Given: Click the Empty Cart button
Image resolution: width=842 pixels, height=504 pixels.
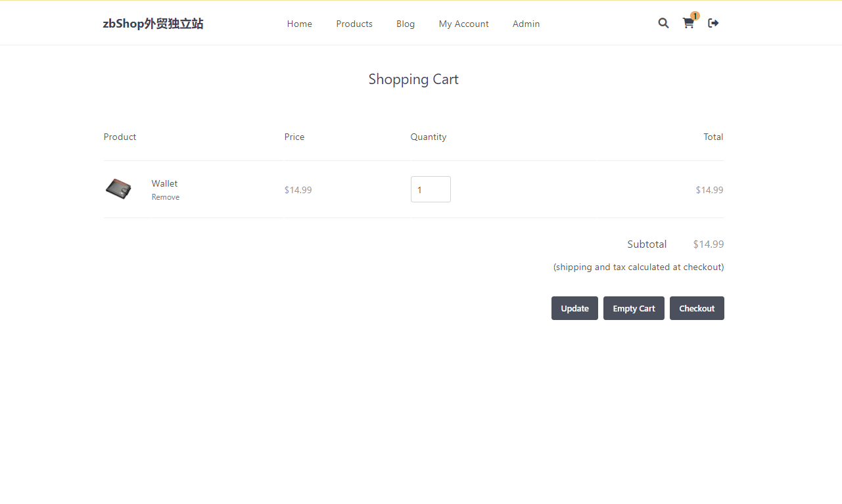Looking at the screenshot, I should click(x=634, y=308).
